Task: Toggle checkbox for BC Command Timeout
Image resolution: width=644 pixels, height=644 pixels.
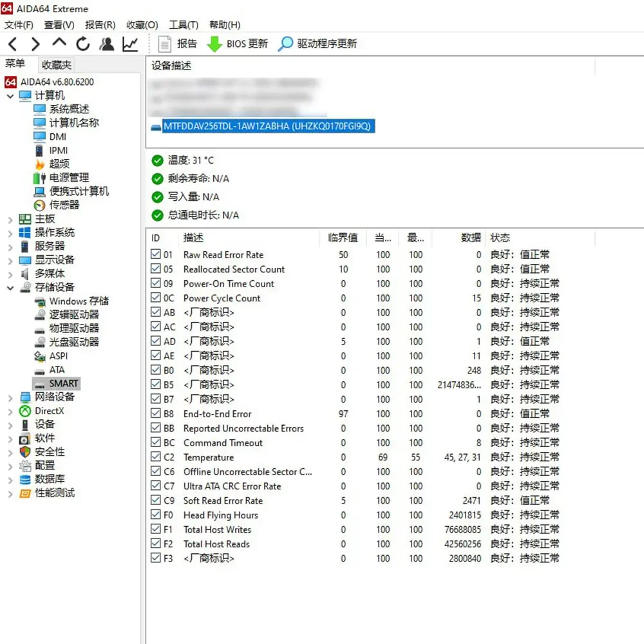Action: coord(156,442)
